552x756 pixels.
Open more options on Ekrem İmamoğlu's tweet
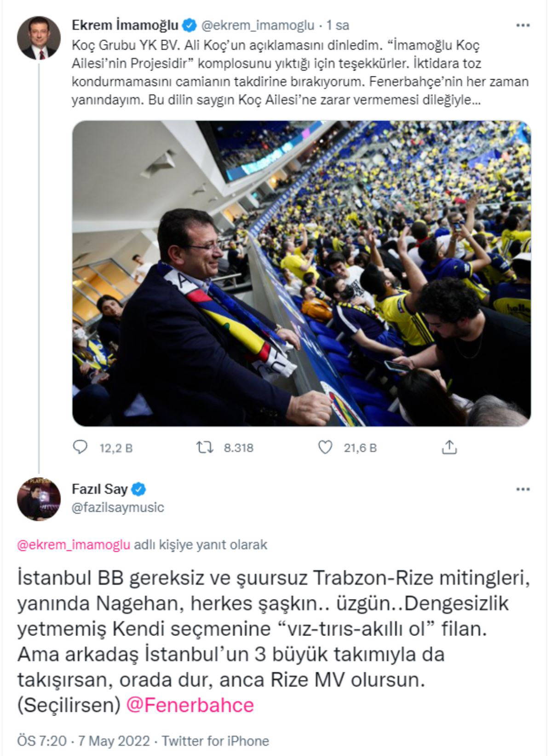click(523, 25)
